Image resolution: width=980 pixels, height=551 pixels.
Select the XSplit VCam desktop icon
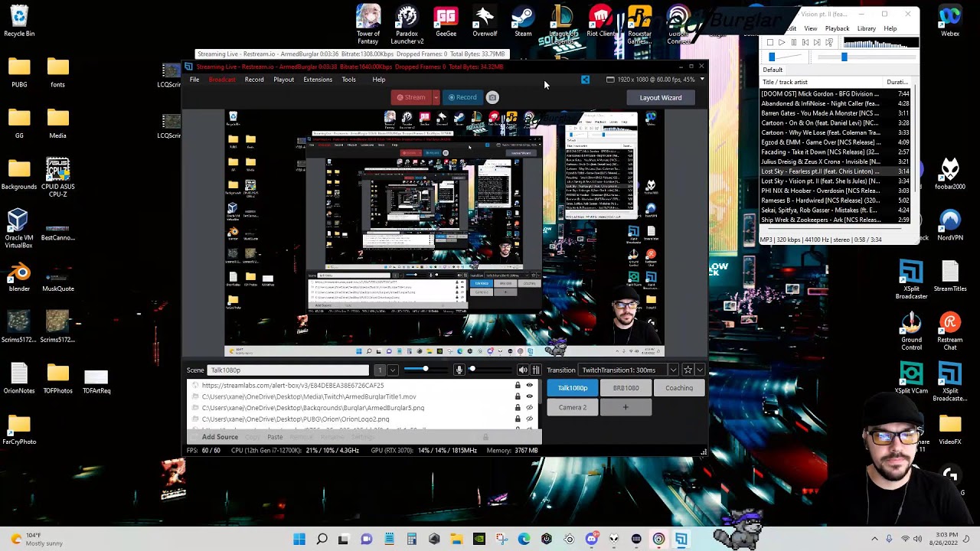point(911,379)
